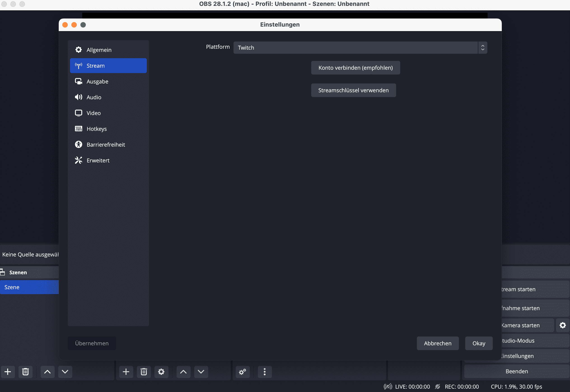Show the Barrierefreiheit settings
570x392 pixels.
click(x=108, y=145)
